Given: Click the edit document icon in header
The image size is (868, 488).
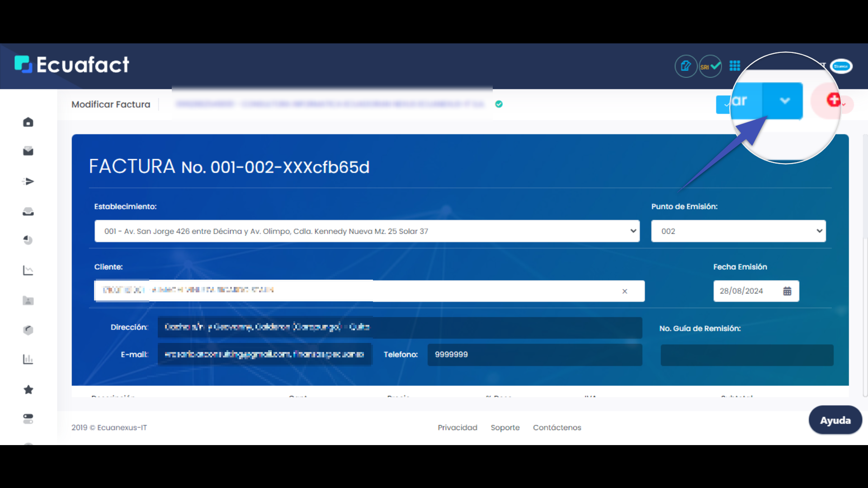Looking at the screenshot, I should [x=686, y=66].
